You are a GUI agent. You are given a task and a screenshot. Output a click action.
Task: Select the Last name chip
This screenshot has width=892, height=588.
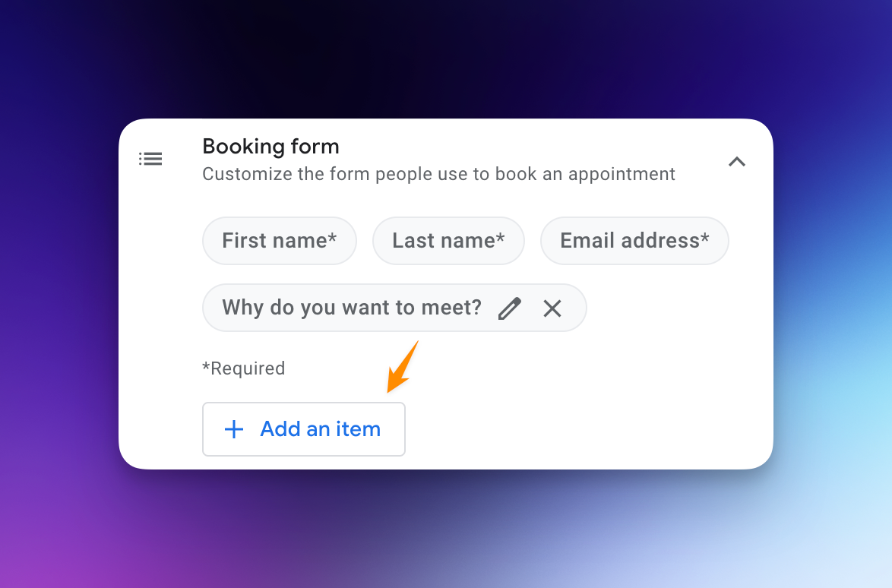click(448, 241)
